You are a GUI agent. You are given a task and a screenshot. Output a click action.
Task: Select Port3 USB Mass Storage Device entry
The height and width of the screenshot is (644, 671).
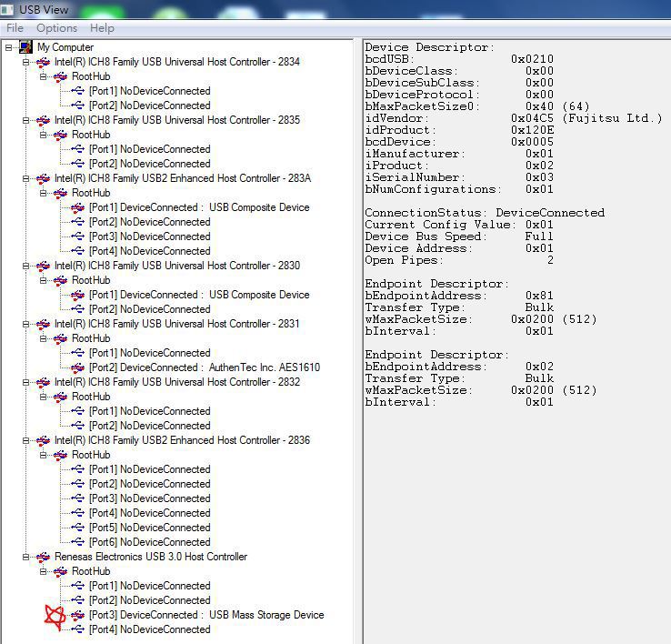[x=206, y=615]
